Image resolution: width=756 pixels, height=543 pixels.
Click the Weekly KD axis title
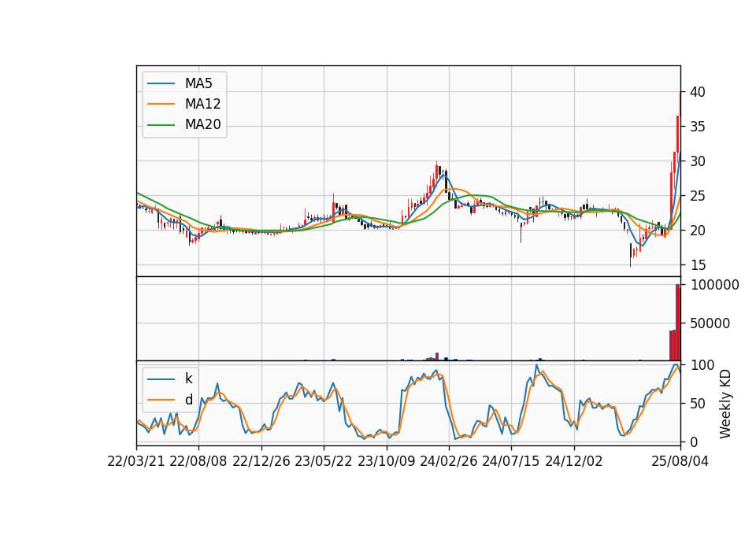725,404
